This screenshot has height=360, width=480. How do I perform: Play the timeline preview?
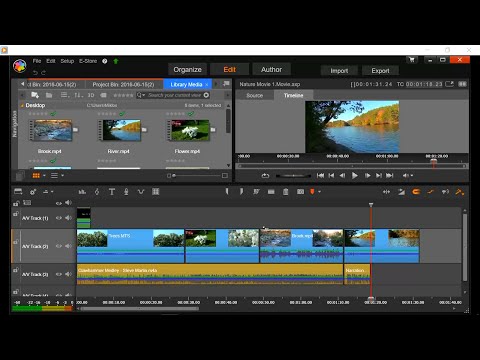coord(355,175)
